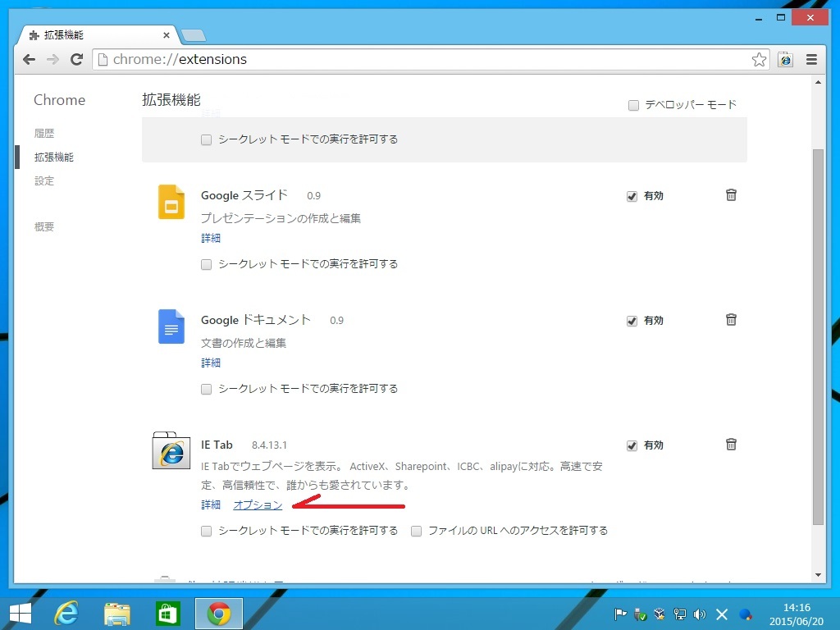Viewport: 840px width, 630px height.
Task: Bookmark this page with the star icon
Action: tap(759, 59)
